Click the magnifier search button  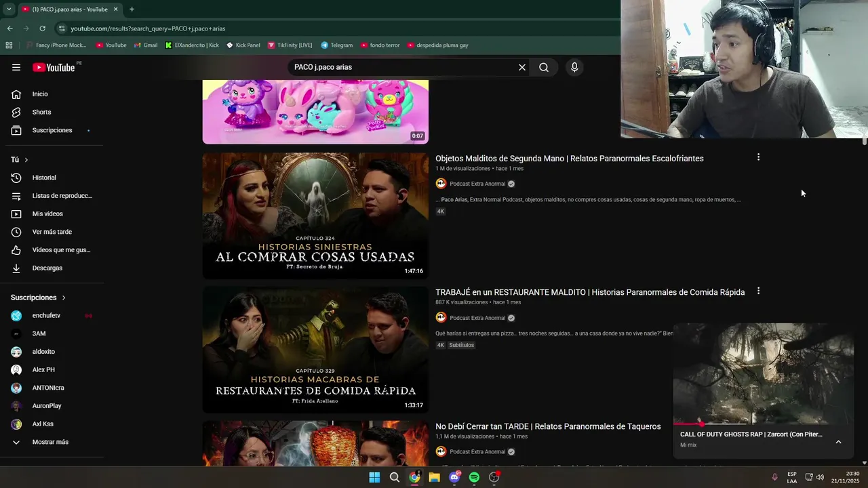[x=544, y=67]
